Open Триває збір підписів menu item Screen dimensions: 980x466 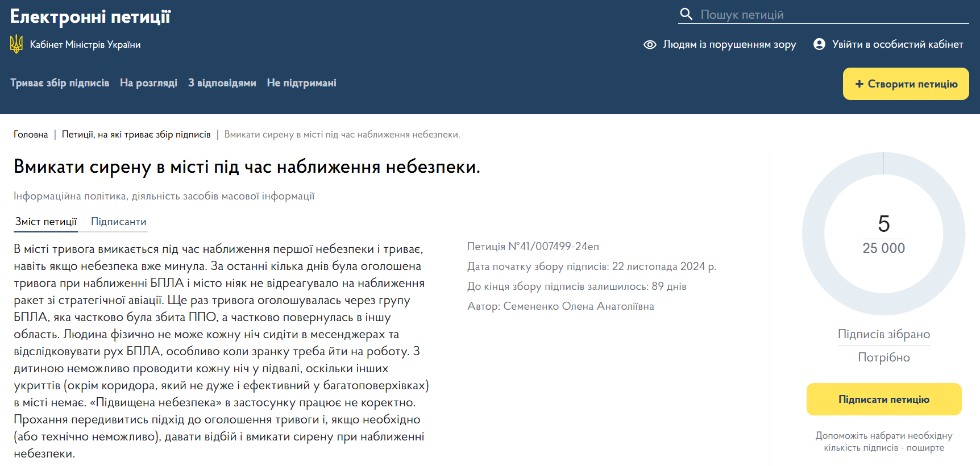point(60,83)
